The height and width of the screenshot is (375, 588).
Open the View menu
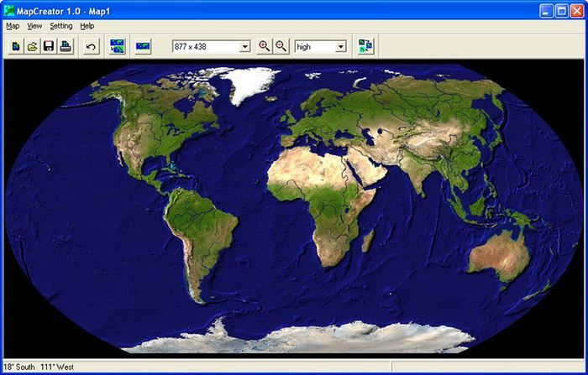tap(34, 26)
